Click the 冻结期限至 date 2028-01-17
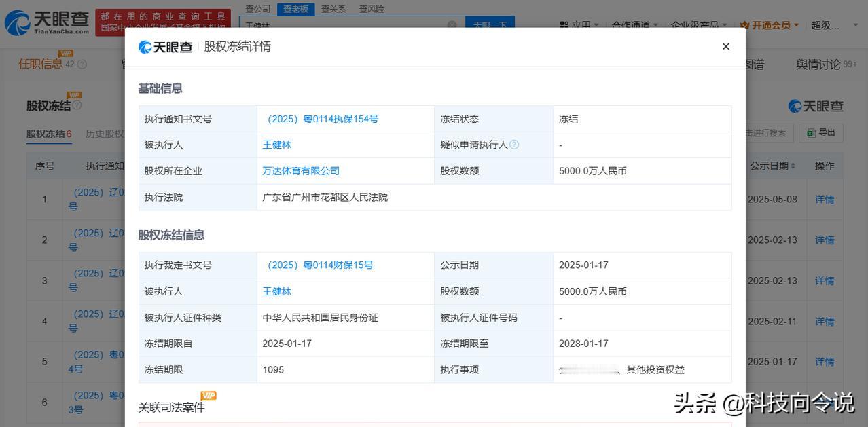The image size is (868, 427). [x=583, y=344]
